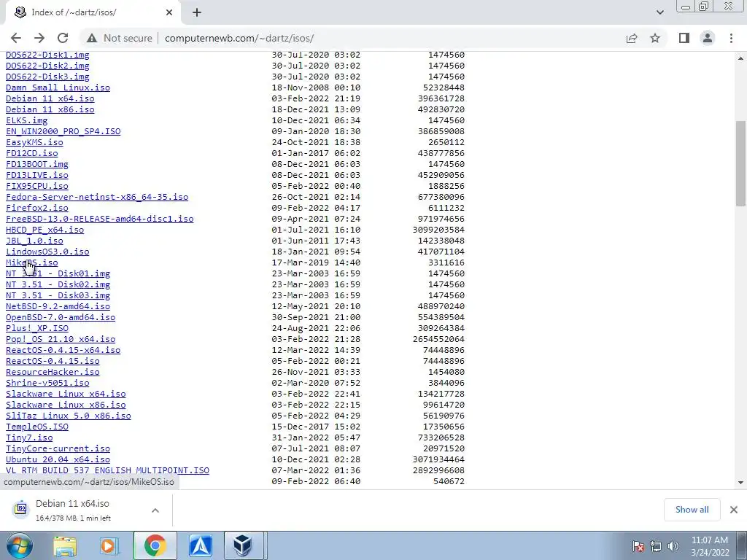Share this page via the share icon

(632, 38)
